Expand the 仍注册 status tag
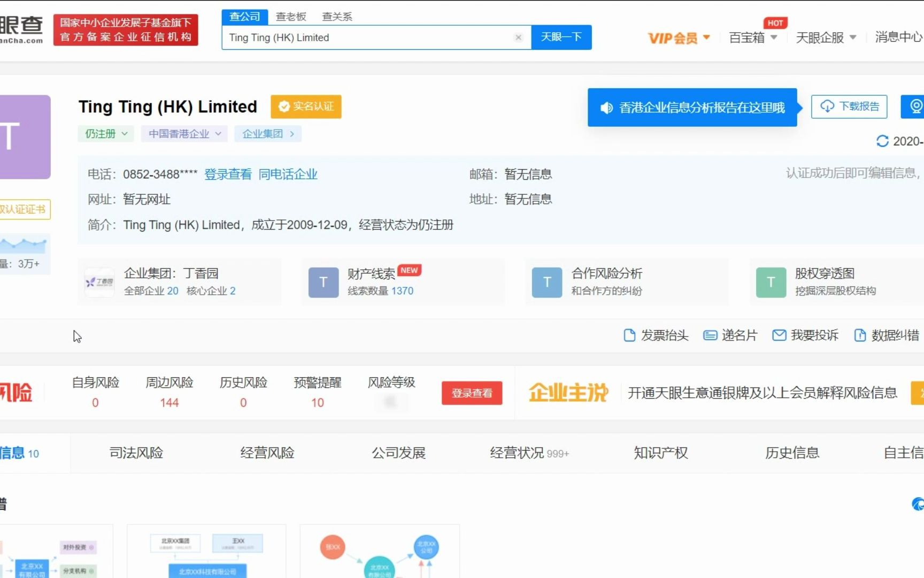This screenshot has height=578, width=924. click(106, 134)
